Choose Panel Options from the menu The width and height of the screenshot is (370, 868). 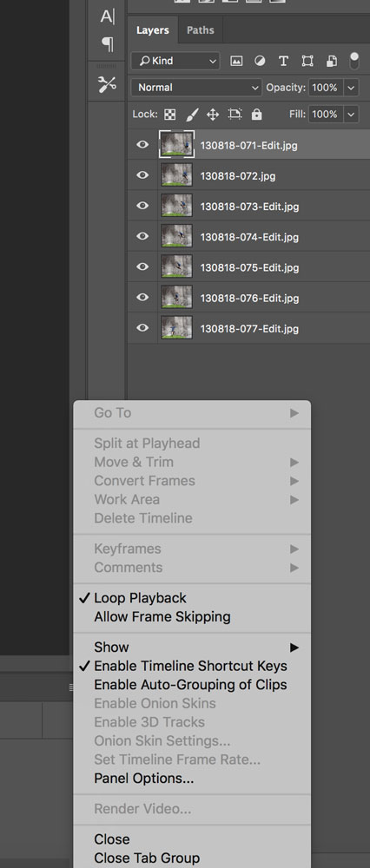pos(144,779)
